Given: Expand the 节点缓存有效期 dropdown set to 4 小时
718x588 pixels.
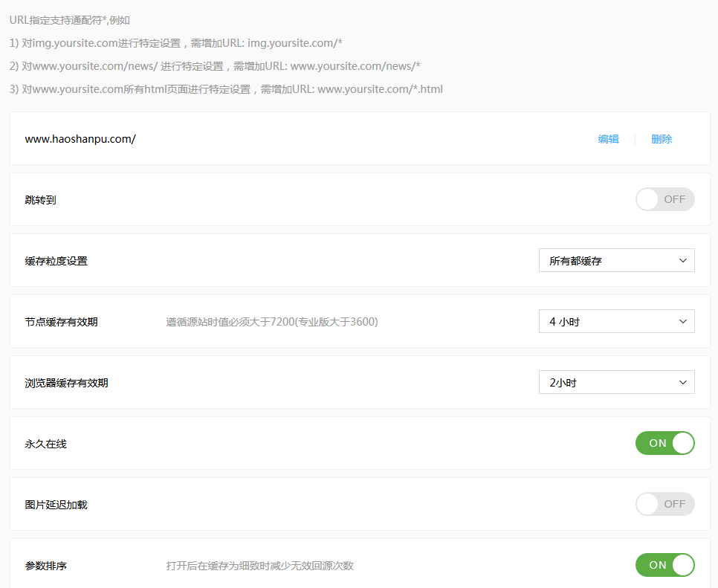Looking at the screenshot, I should pos(616,322).
